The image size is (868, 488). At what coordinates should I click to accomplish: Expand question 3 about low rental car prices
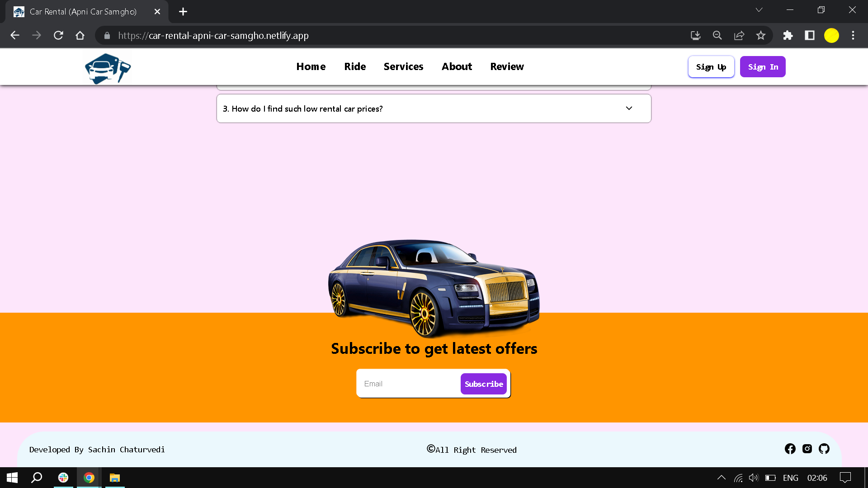click(x=628, y=108)
